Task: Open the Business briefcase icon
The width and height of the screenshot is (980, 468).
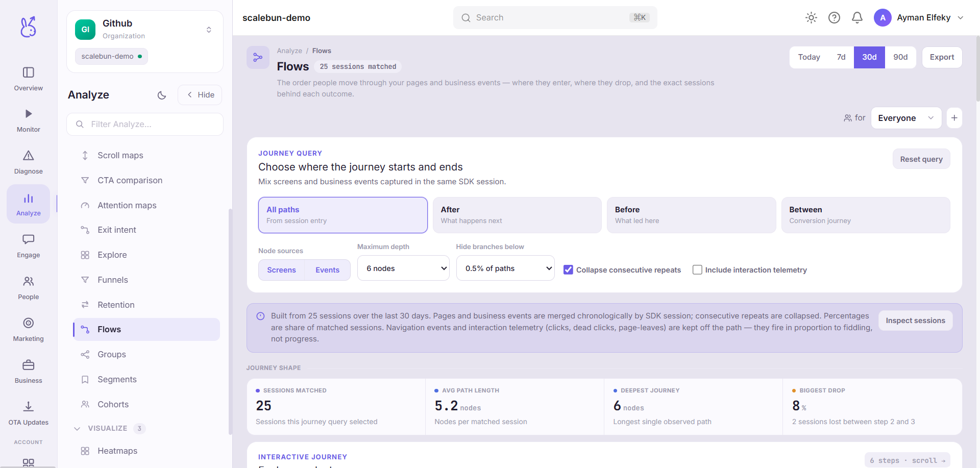Action: (x=29, y=365)
